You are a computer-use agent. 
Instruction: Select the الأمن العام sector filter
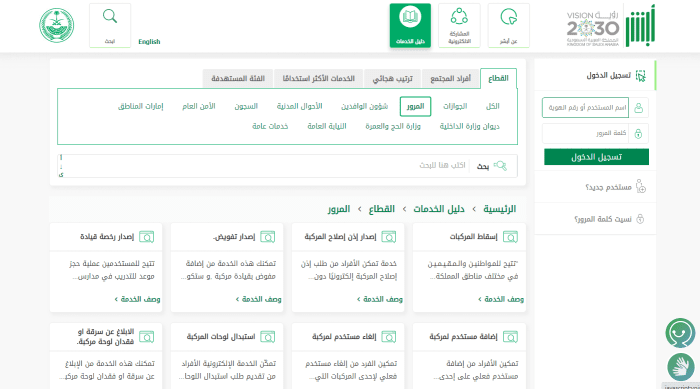[x=199, y=106]
